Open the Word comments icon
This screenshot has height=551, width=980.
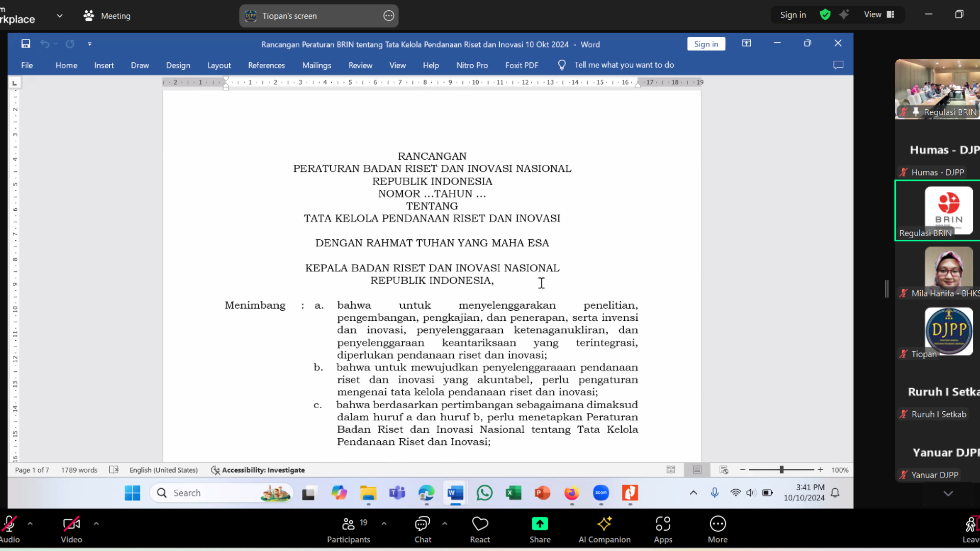tap(838, 65)
